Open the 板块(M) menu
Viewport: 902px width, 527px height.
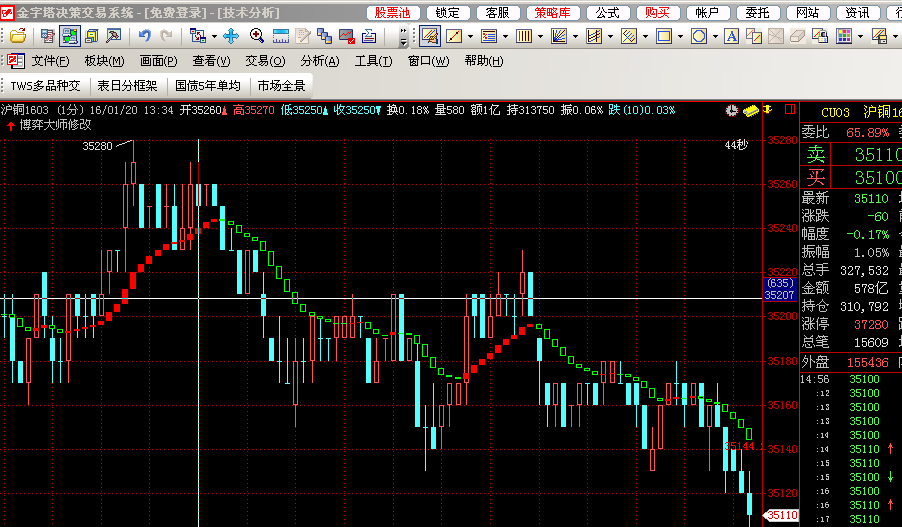click(x=104, y=61)
